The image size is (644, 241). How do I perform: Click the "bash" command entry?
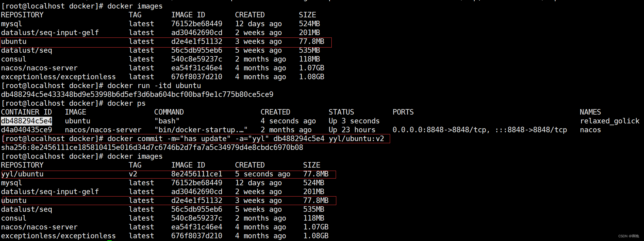(167, 121)
